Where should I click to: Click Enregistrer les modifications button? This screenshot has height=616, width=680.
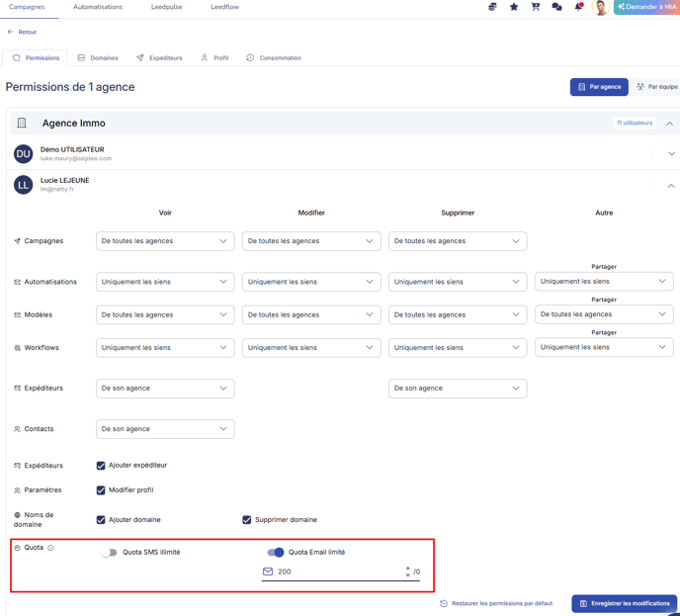pyautogui.click(x=624, y=603)
